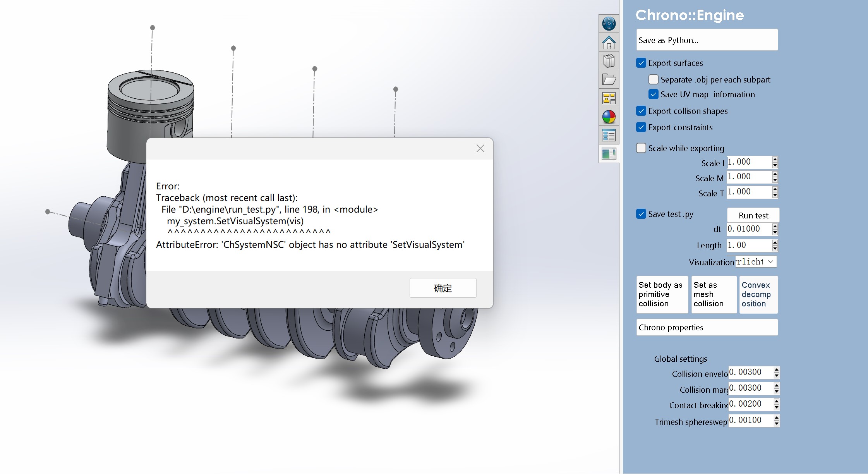The width and height of the screenshot is (868, 474).
Task: Click Save as Python export button
Action: [707, 39]
